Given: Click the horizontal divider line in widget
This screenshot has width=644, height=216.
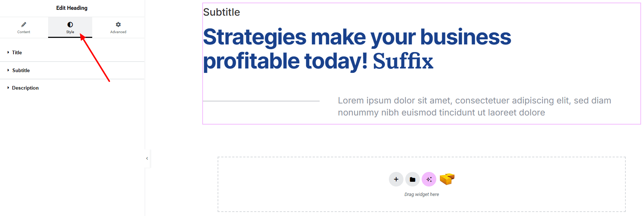Looking at the screenshot, I should click(x=261, y=101).
